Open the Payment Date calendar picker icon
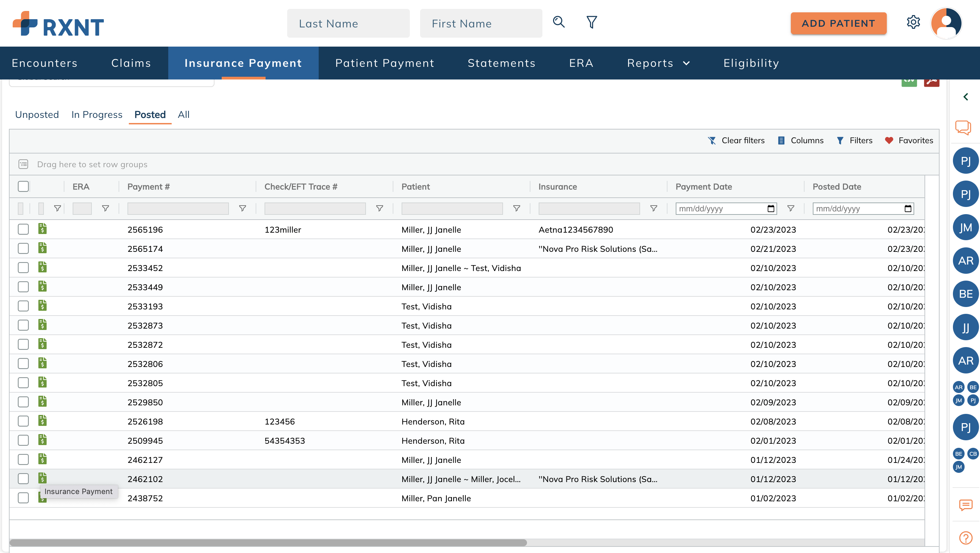Viewport: 980px width, 553px height. tap(771, 208)
